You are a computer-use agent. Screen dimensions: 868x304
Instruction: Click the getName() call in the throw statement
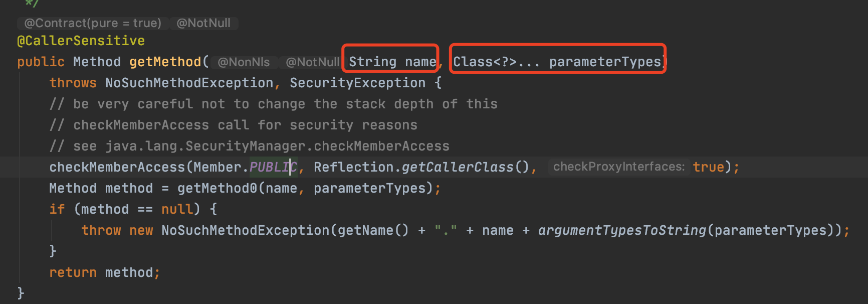[373, 230]
